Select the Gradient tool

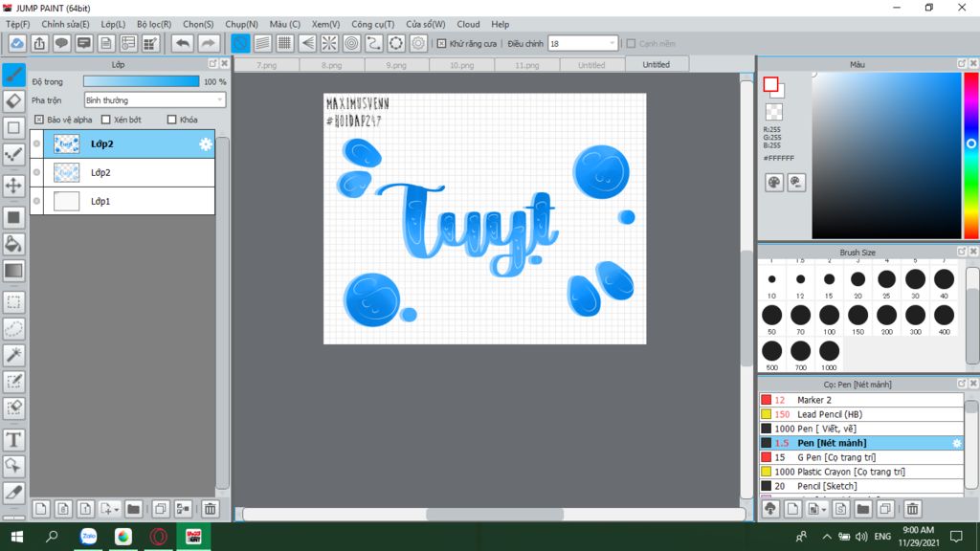pyautogui.click(x=13, y=271)
